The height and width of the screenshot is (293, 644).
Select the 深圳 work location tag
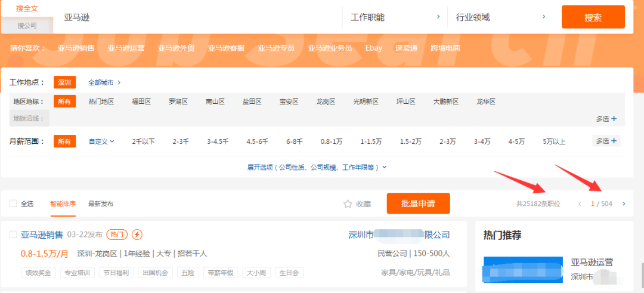click(64, 82)
